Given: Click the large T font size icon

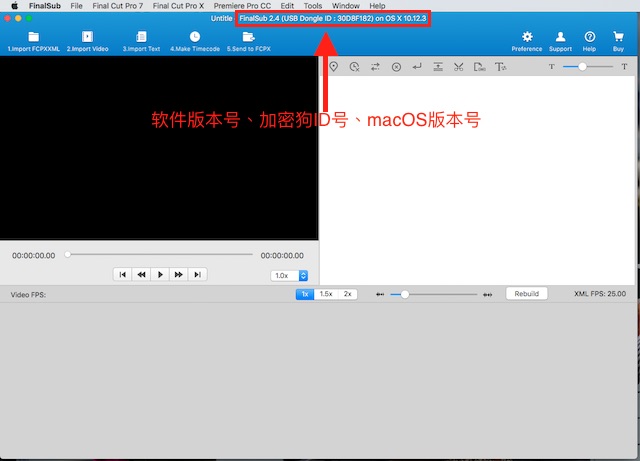Looking at the screenshot, I should (624, 67).
